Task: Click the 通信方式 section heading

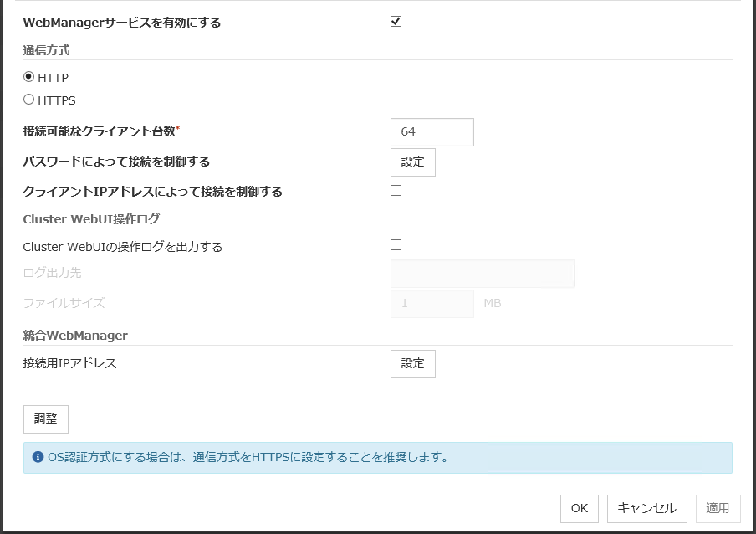Action: tap(47, 50)
